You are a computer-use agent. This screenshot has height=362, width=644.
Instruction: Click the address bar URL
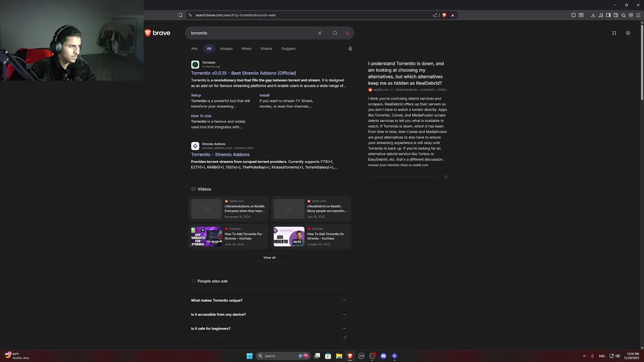coord(235,15)
